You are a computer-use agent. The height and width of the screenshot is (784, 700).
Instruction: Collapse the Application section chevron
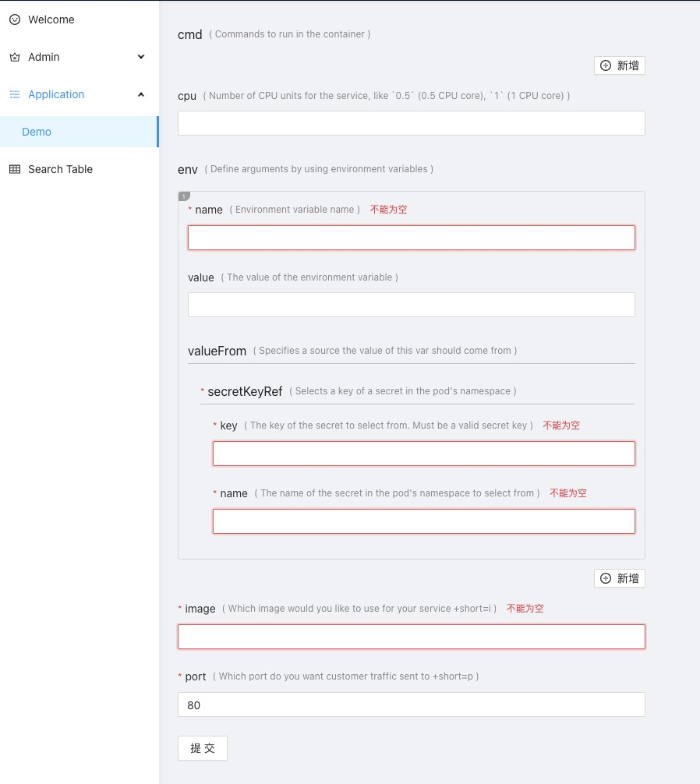click(x=141, y=94)
